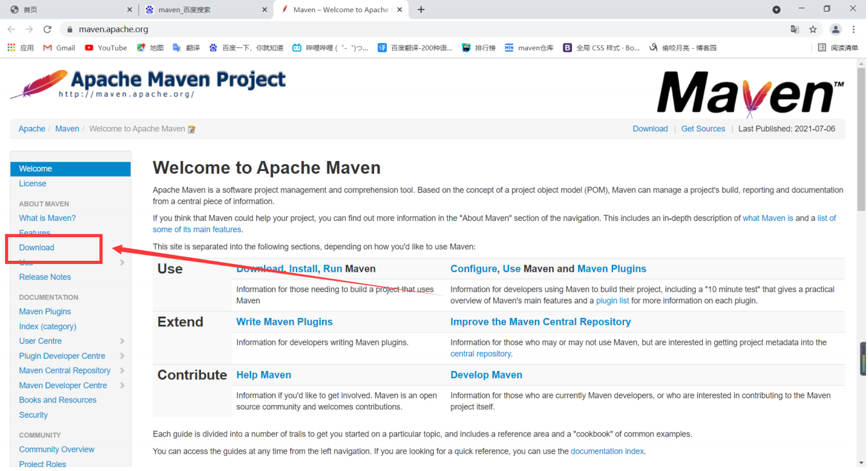Follow the 'plugin list' link
The image size is (868, 471).
click(612, 301)
